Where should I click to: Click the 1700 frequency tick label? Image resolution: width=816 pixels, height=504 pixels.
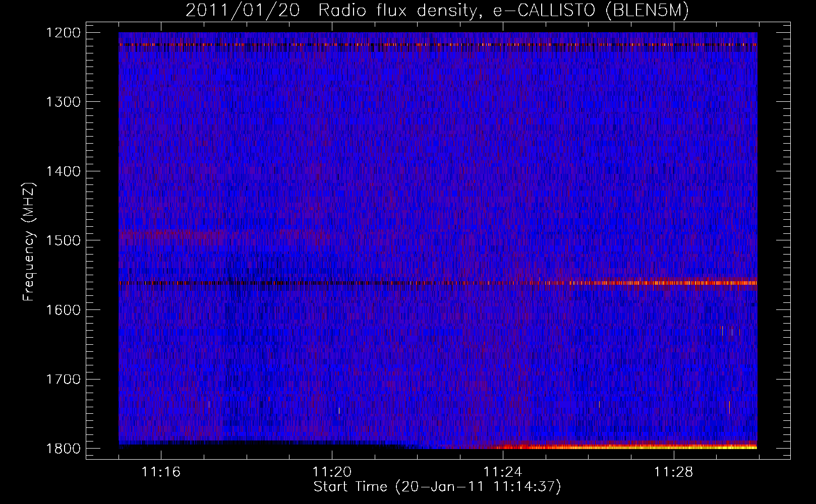pos(63,379)
